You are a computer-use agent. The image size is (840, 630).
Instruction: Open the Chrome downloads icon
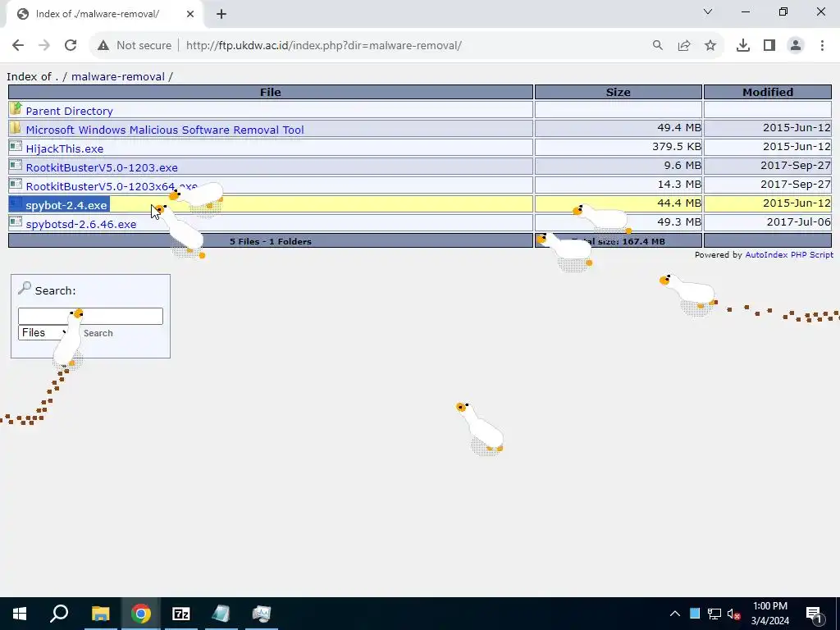(x=743, y=46)
